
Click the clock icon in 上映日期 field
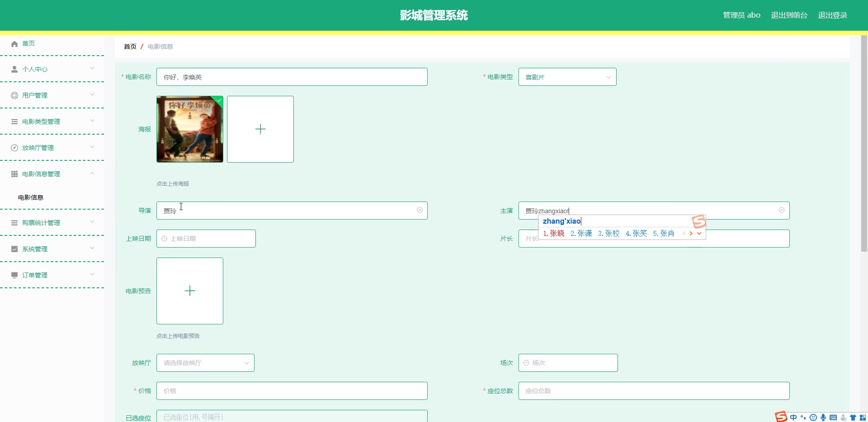pyautogui.click(x=165, y=239)
